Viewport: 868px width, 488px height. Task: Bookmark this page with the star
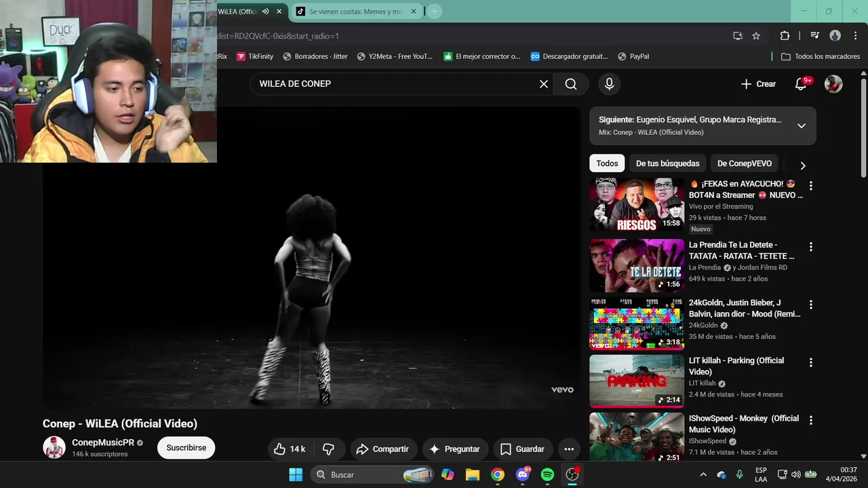click(x=756, y=36)
